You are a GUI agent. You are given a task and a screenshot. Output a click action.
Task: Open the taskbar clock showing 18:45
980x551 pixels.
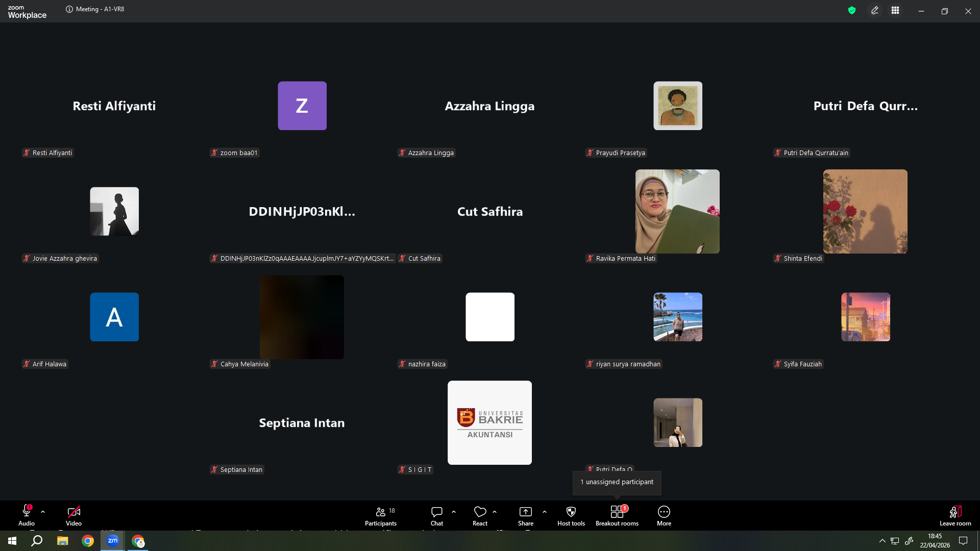pyautogui.click(x=935, y=541)
